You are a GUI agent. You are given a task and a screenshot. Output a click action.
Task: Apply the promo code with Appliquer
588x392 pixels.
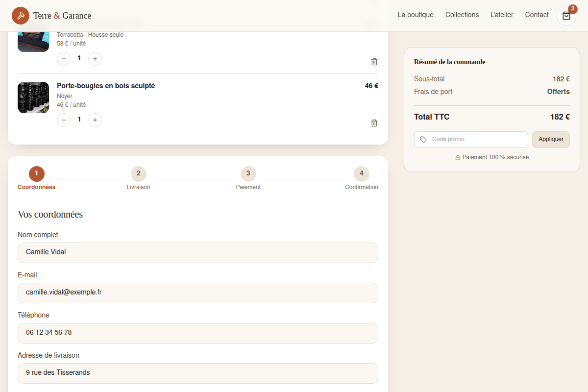[x=551, y=139]
